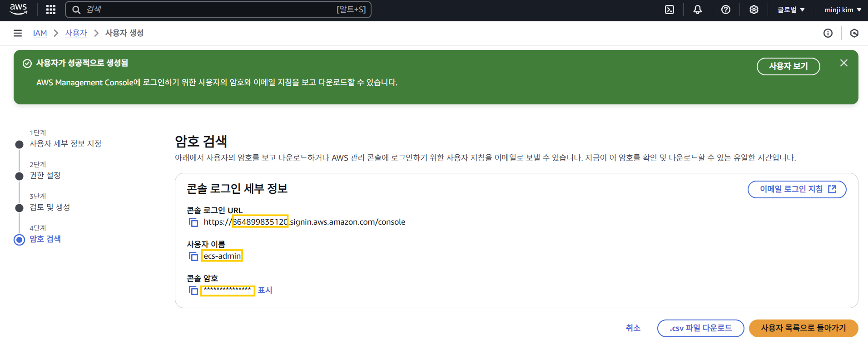
Task: Open the services grid menu
Action: coord(51,10)
